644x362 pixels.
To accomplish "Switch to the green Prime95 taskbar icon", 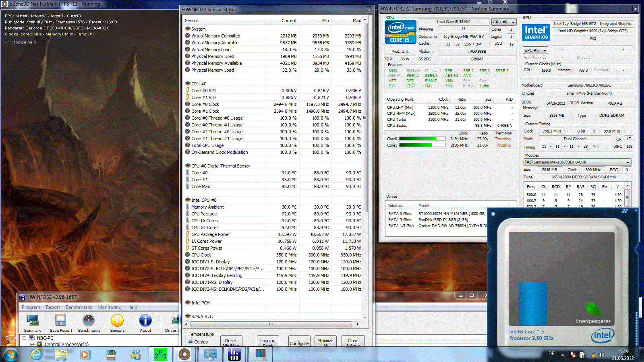I will 161,355.
